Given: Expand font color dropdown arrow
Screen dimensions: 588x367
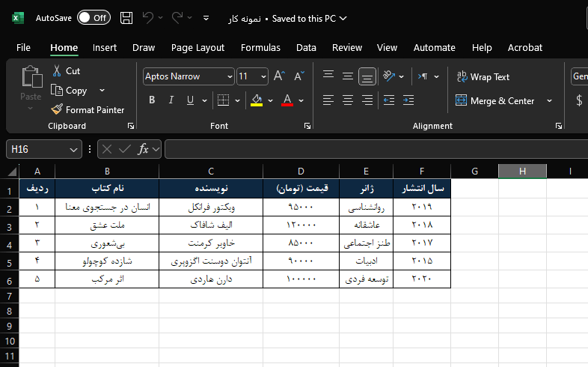Looking at the screenshot, I should click(x=301, y=100).
